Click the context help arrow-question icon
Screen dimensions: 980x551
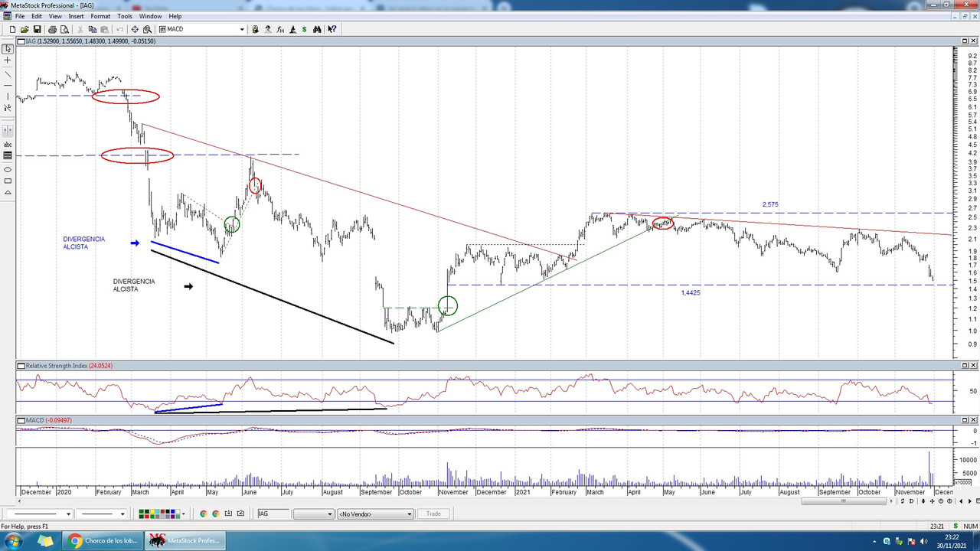click(x=332, y=29)
